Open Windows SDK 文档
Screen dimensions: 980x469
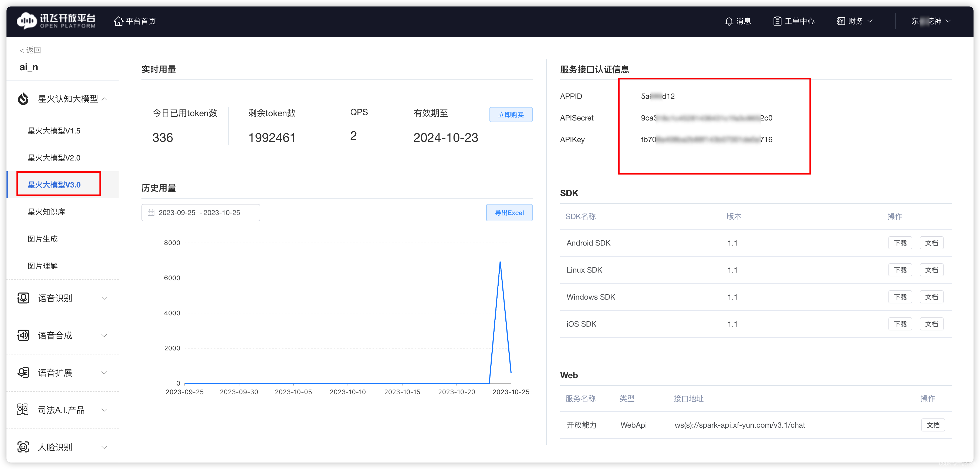pos(931,297)
